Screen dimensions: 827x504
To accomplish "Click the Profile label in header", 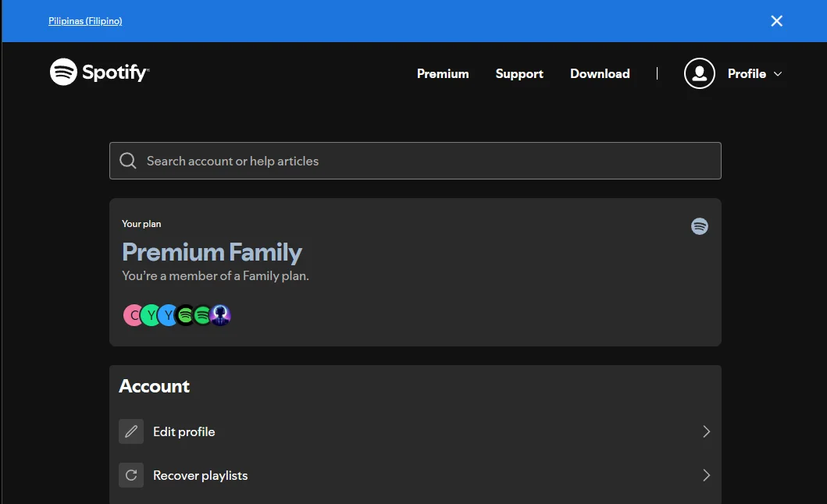I will click(x=747, y=74).
